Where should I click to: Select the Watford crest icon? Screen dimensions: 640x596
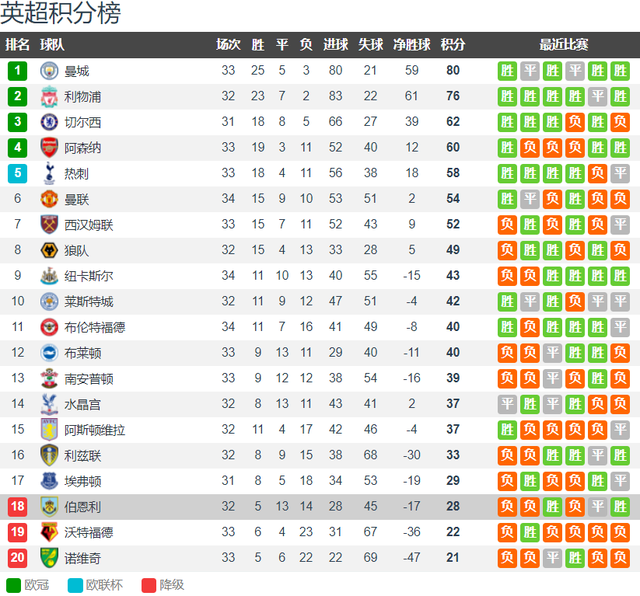(49, 532)
